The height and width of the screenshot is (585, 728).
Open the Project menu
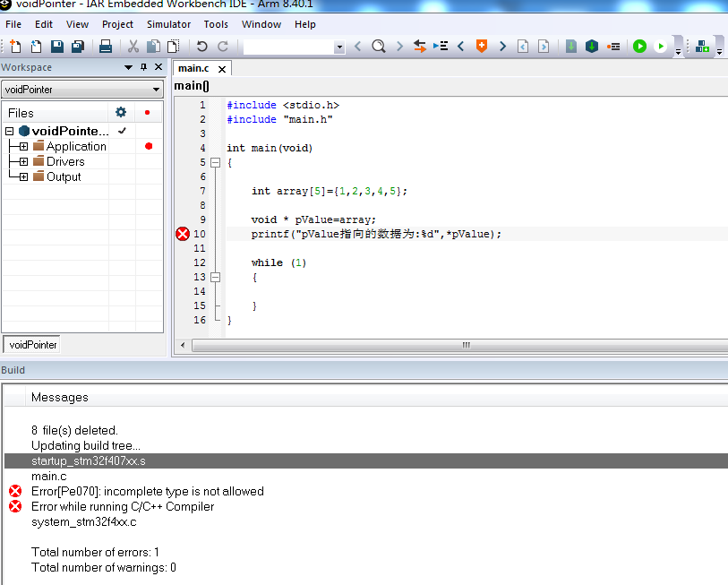(117, 24)
